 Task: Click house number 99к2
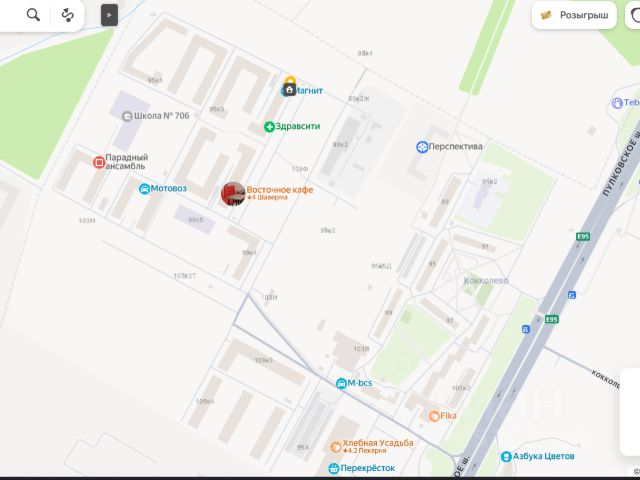(x=328, y=231)
